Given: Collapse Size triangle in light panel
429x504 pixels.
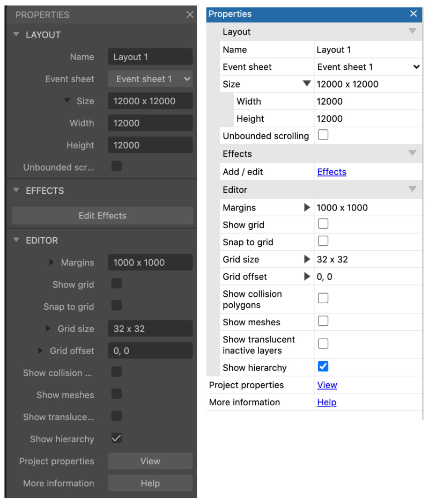Looking at the screenshot, I should 307,84.
